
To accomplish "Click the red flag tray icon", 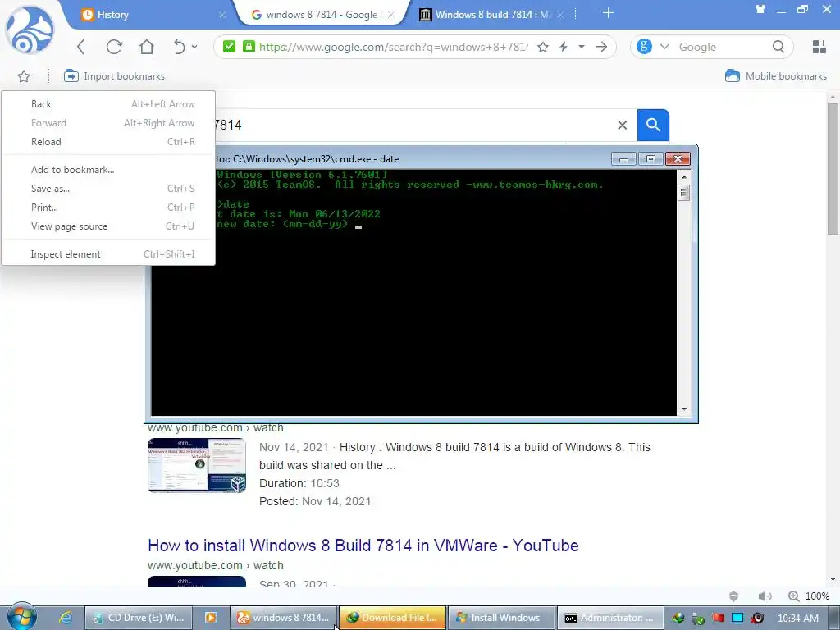I will click(x=719, y=619).
